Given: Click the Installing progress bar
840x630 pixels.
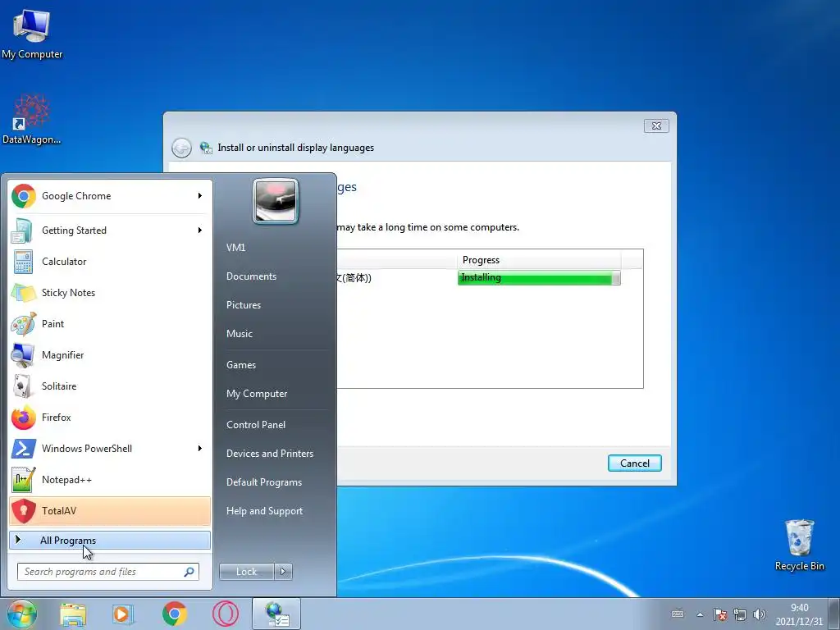Looking at the screenshot, I should pos(539,278).
